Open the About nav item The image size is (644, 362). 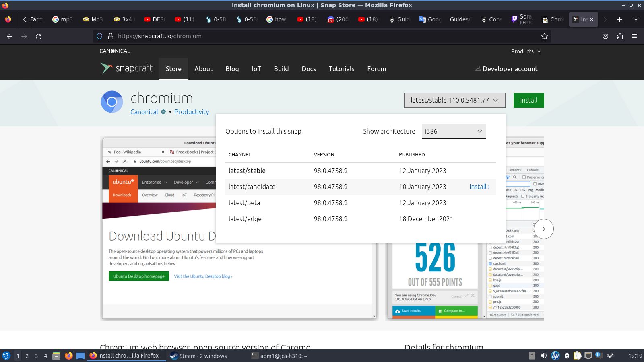203,69
